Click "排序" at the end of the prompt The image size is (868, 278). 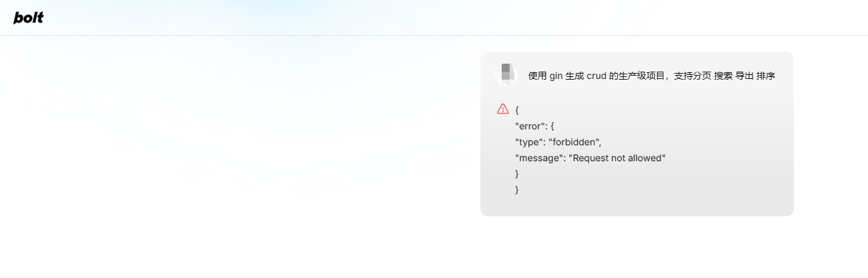pos(766,76)
